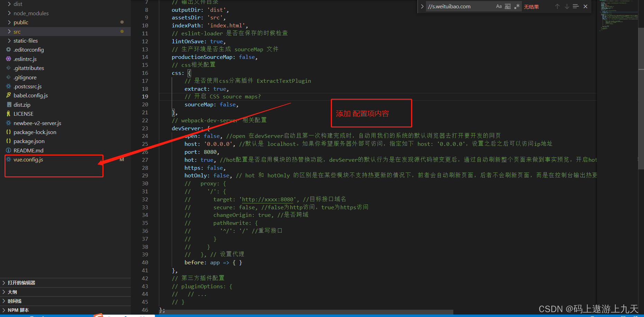Click the devServer property name

point(186,129)
